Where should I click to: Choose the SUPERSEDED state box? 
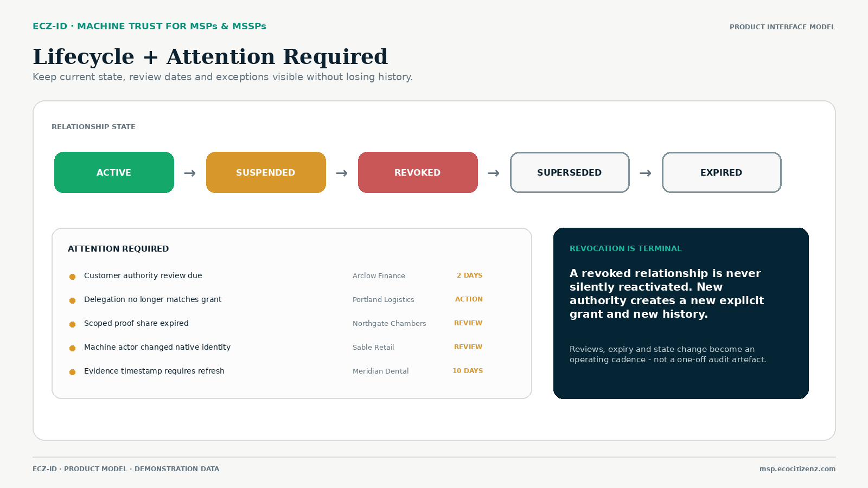tap(570, 172)
